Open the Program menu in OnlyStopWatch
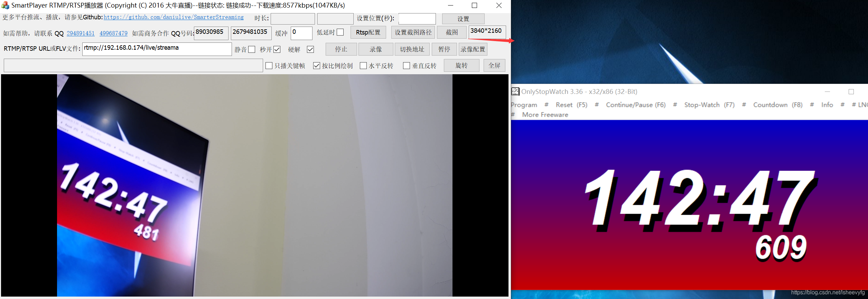The image size is (868, 299). [x=524, y=105]
